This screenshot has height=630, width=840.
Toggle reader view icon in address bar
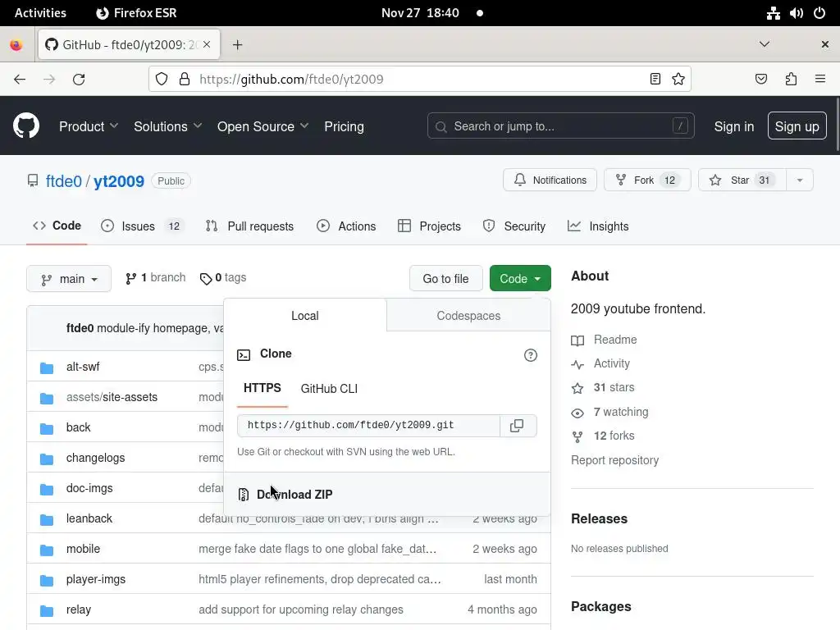point(655,80)
